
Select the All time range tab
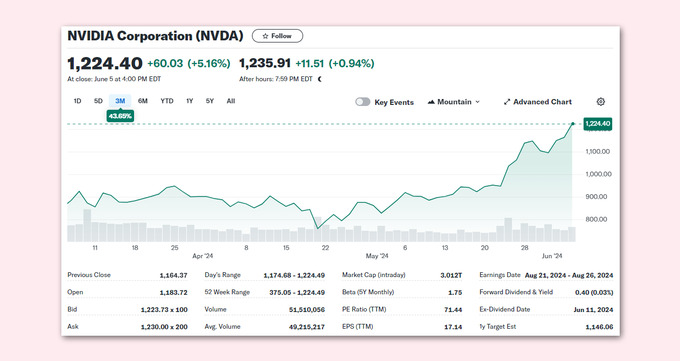(x=231, y=101)
